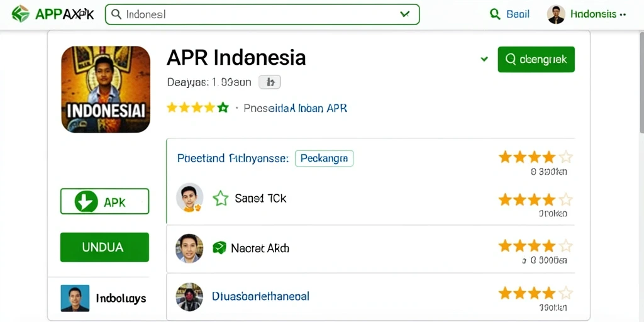Click the Nacret Akch reviewer avatar
This screenshot has height=322, width=644.
[189, 248]
